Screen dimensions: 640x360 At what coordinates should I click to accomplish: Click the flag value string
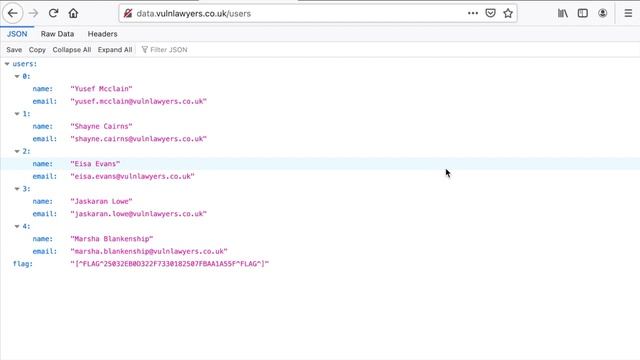click(x=169, y=264)
